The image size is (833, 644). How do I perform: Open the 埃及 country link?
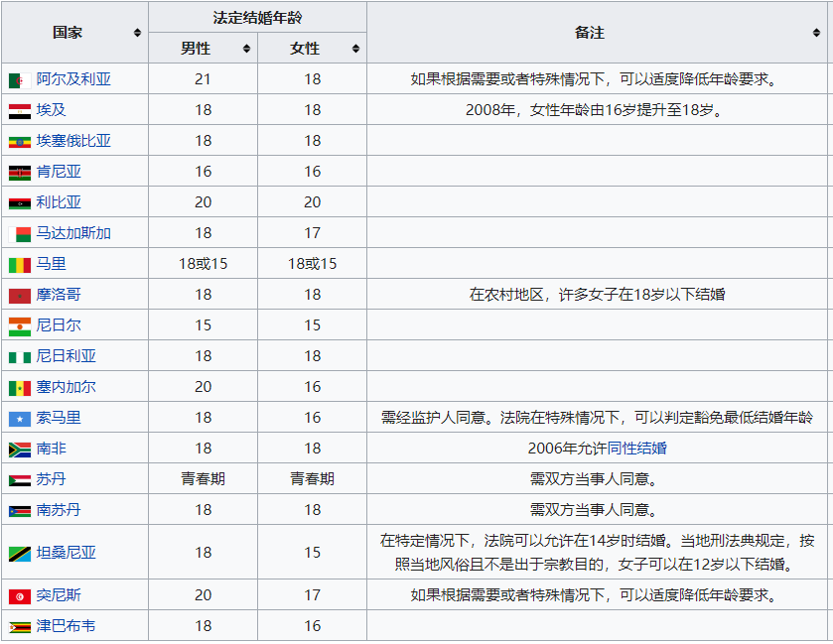click(51, 110)
